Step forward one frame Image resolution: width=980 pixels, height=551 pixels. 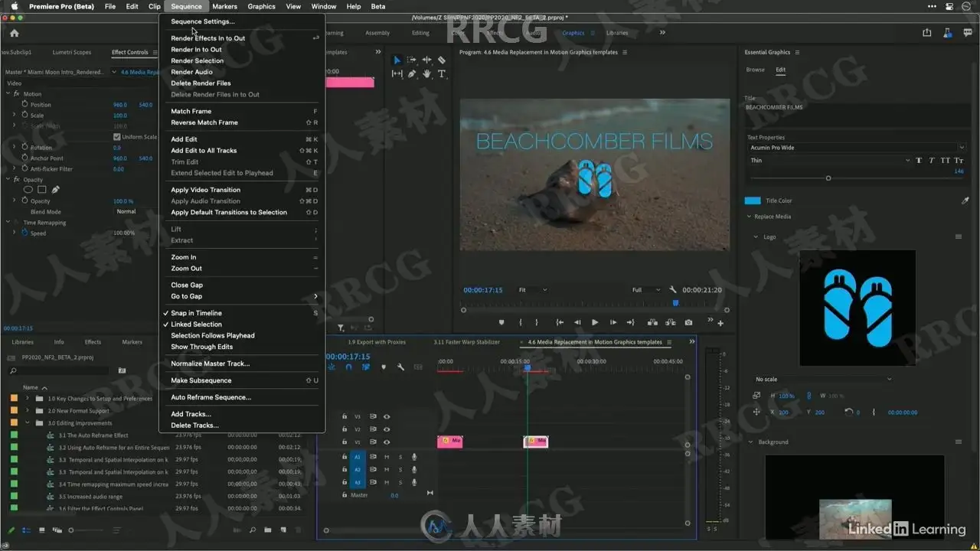tap(613, 322)
